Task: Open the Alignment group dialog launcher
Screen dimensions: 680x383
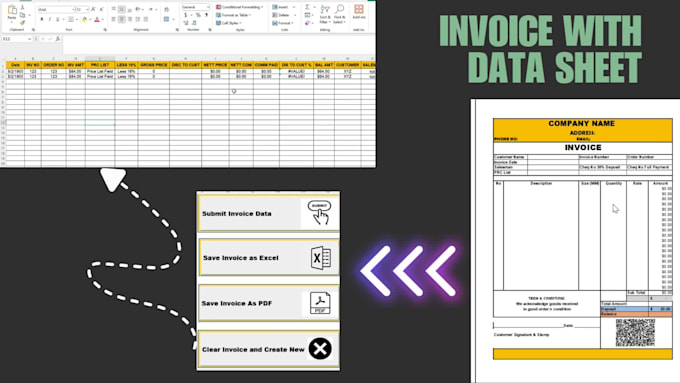Action: pos(177,30)
